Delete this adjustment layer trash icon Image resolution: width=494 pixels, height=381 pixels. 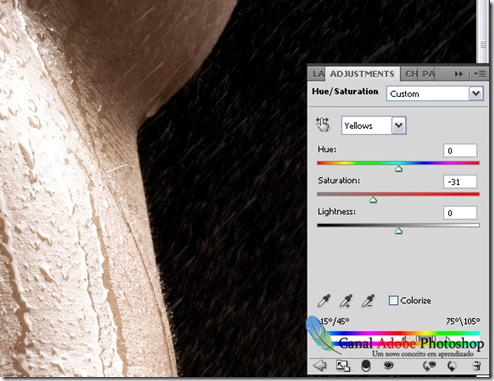[477, 366]
